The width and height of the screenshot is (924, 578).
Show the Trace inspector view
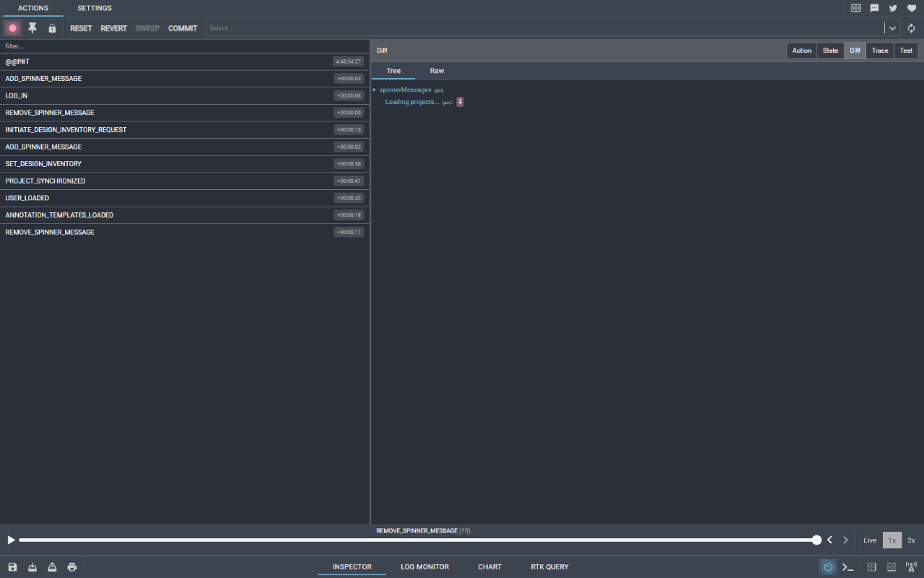pyautogui.click(x=880, y=51)
